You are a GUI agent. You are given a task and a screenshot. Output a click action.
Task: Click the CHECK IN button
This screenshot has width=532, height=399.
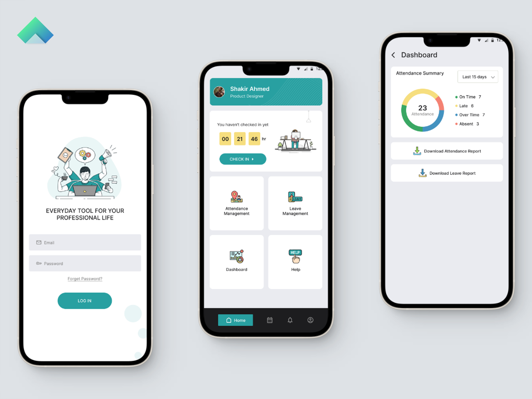pyautogui.click(x=243, y=159)
